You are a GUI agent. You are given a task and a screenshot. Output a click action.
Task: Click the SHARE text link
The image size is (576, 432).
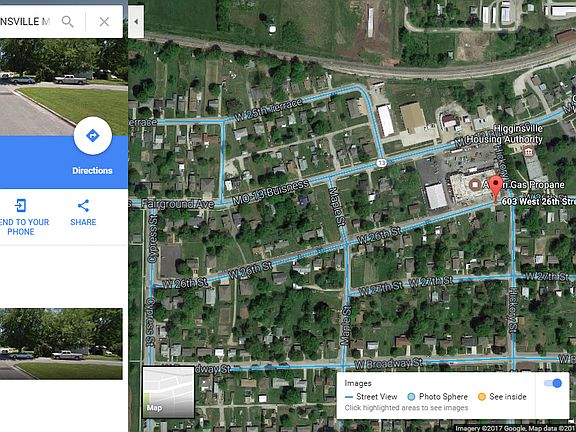pos(83,222)
